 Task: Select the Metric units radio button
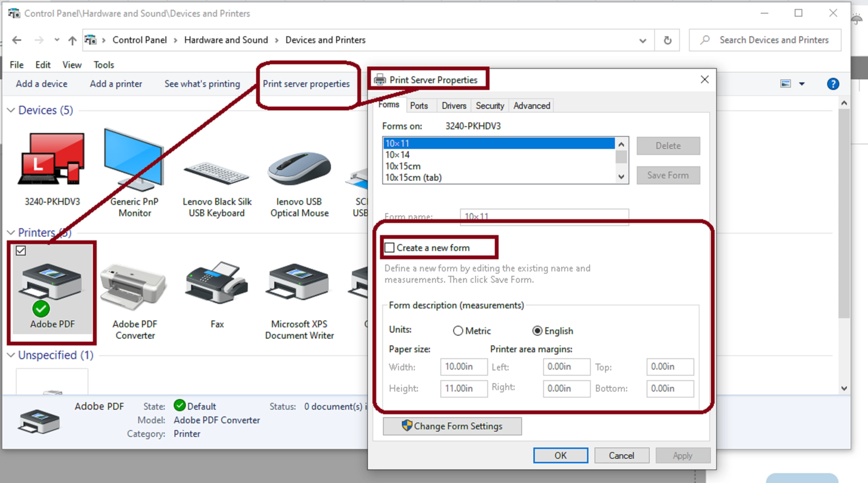pyautogui.click(x=458, y=331)
